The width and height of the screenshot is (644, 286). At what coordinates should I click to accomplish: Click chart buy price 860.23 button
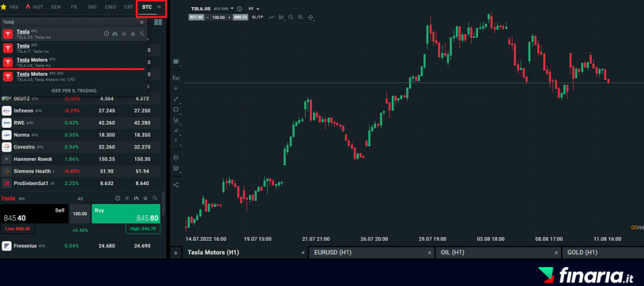[240, 17]
